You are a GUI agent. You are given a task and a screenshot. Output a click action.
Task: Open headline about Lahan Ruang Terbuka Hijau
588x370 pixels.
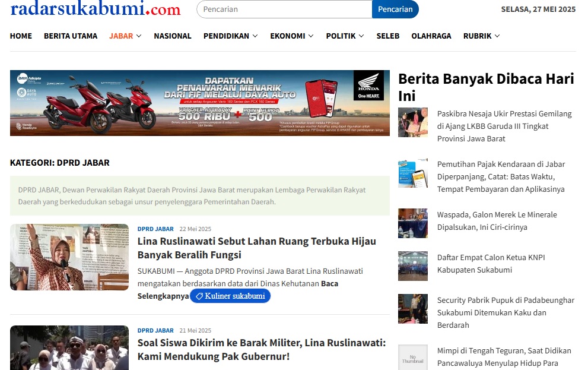pyautogui.click(x=256, y=248)
